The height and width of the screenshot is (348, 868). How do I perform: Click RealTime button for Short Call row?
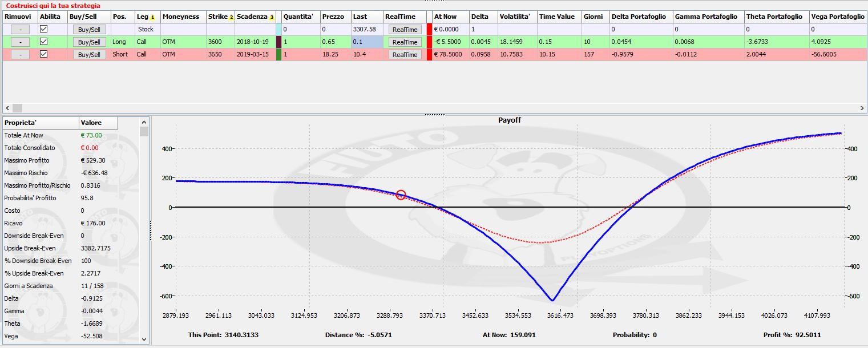pos(405,54)
